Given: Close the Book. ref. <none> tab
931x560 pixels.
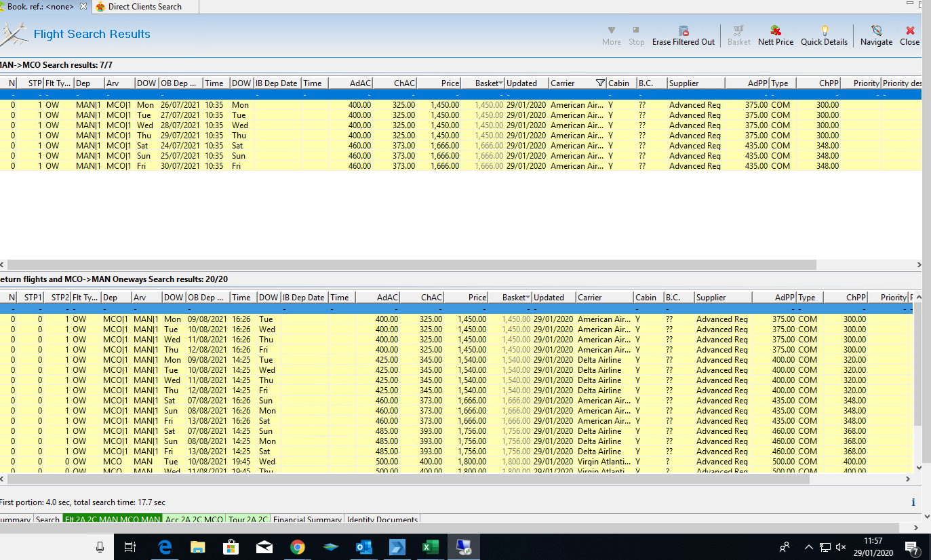Looking at the screenshot, I should tap(83, 6).
